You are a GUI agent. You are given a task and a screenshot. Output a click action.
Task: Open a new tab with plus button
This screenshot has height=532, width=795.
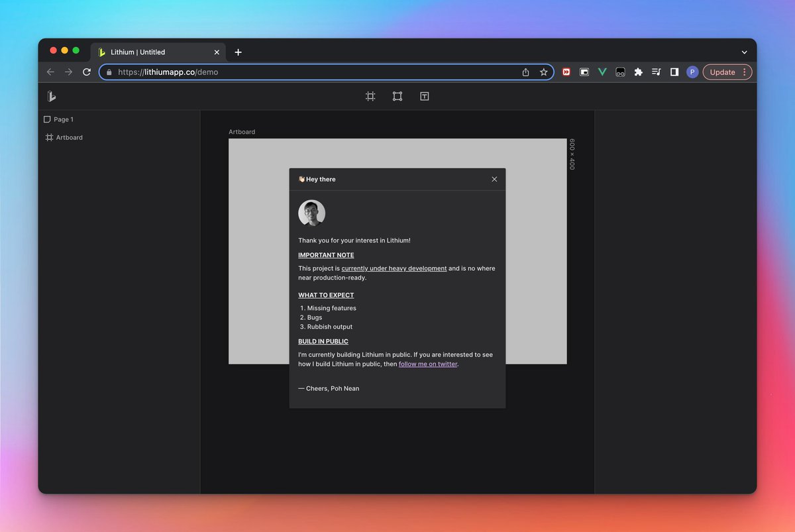238,52
